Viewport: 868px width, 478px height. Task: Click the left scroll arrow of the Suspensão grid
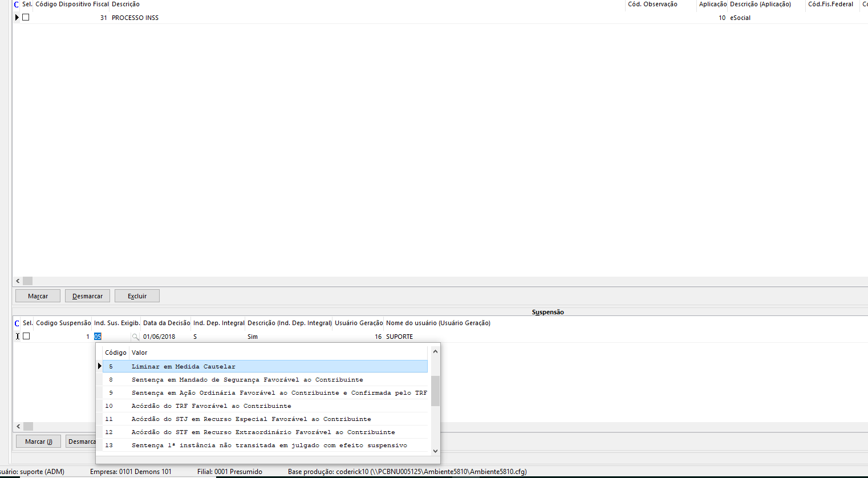18,427
